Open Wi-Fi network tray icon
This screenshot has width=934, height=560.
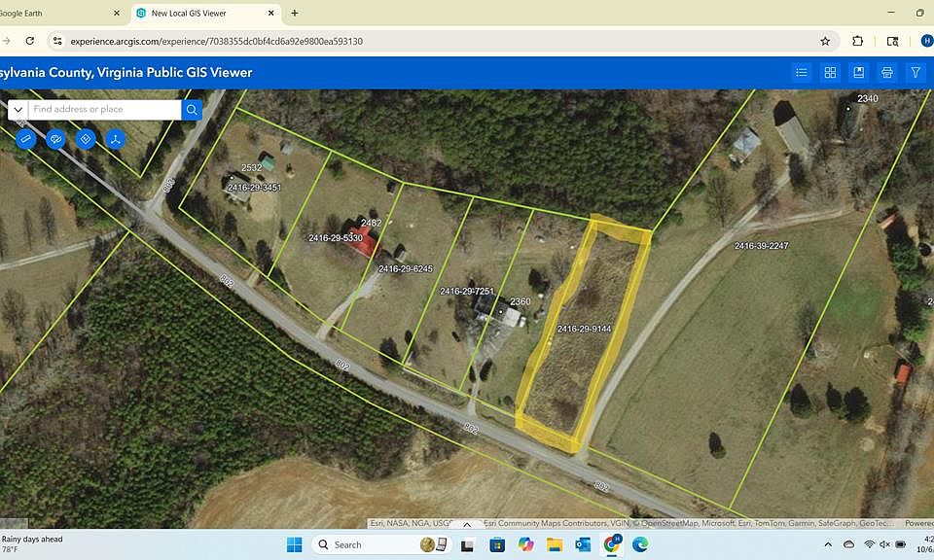tap(869, 544)
